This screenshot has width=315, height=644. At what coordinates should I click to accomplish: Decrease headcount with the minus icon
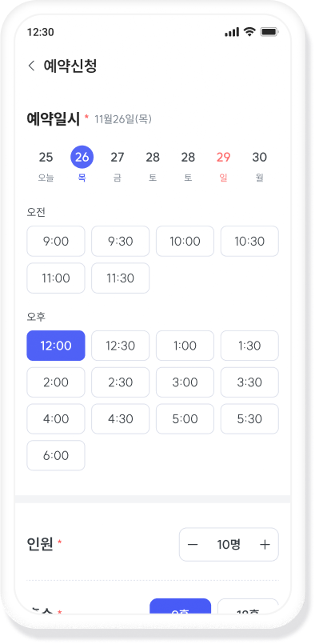point(193,545)
